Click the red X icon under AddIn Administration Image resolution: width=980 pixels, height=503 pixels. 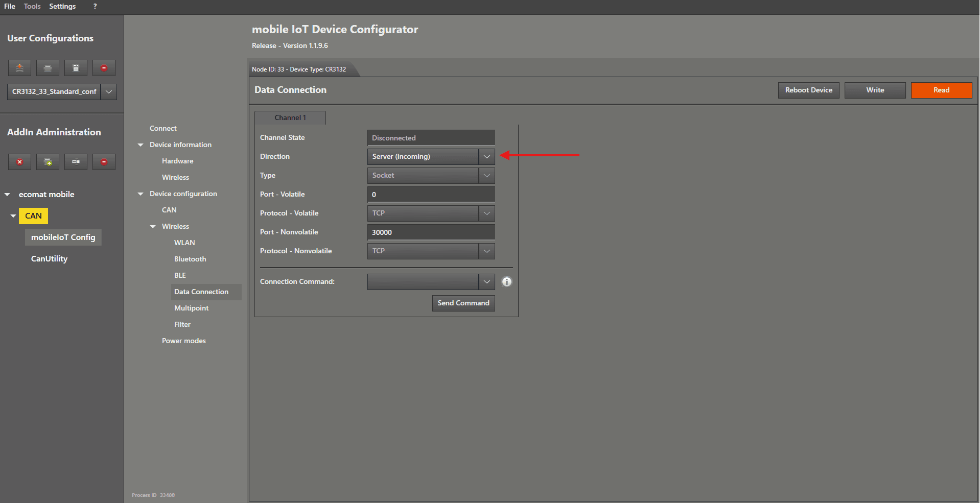click(19, 162)
